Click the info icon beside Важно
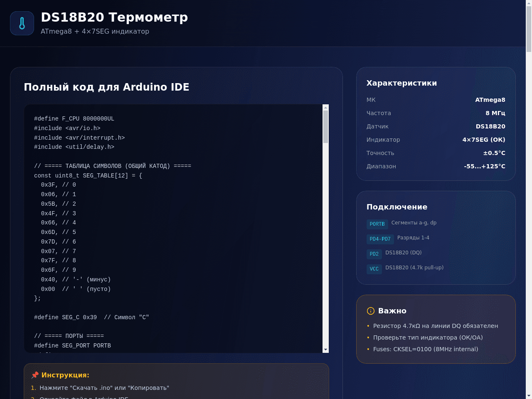 tap(371, 311)
